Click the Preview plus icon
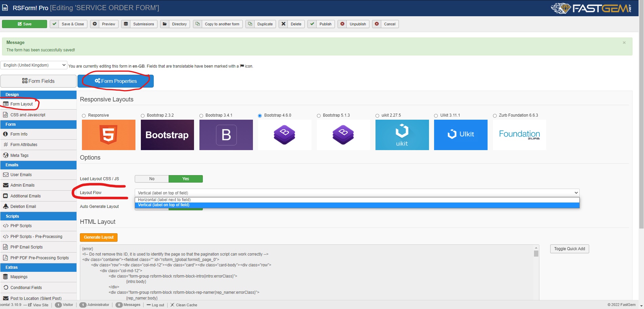The width and height of the screenshot is (644, 309). [x=94, y=24]
